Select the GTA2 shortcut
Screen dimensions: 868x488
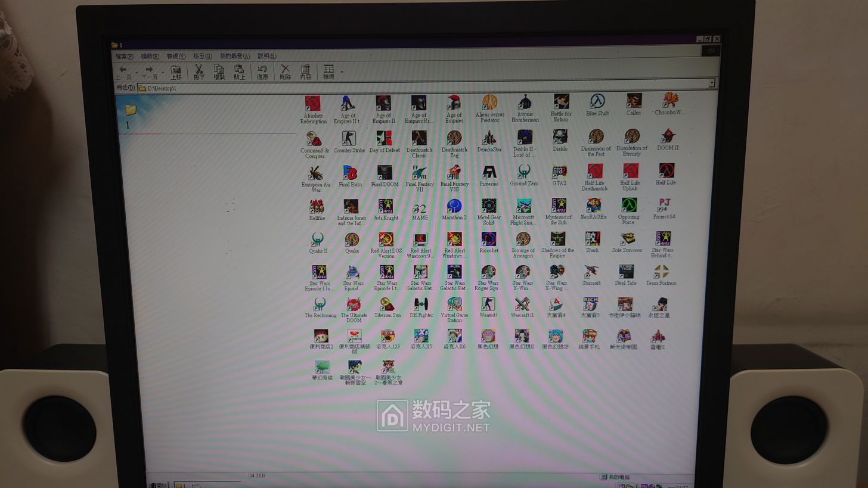coord(559,175)
